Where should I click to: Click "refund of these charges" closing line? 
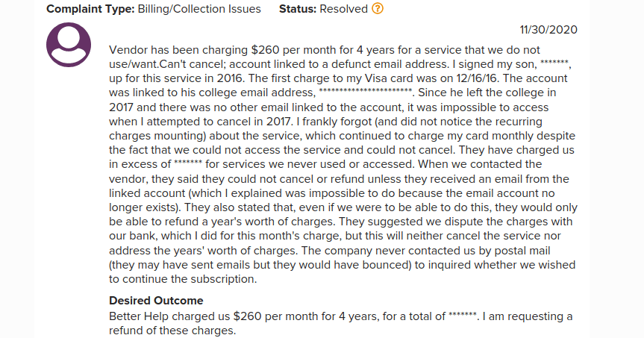pos(172,331)
